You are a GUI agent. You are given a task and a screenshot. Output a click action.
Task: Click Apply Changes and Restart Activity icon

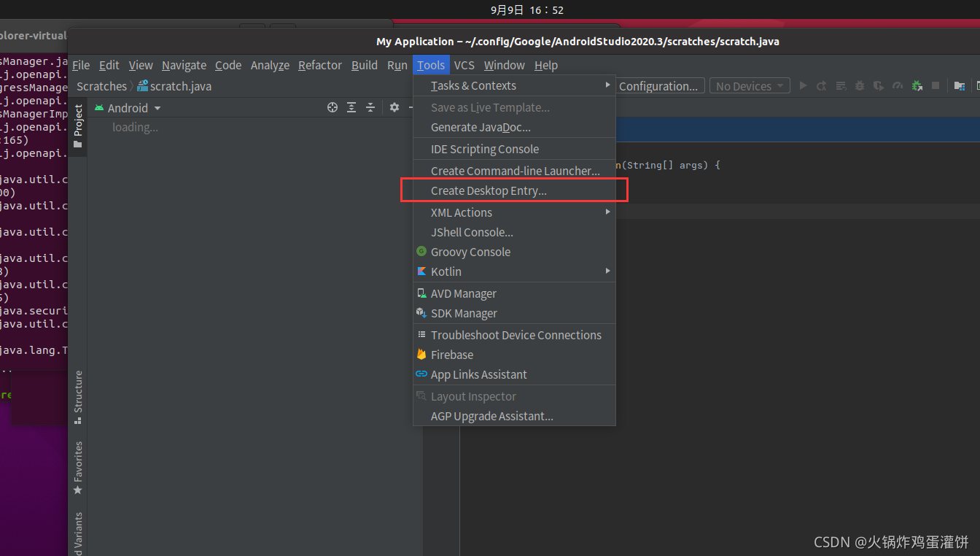(x=822, y=85)
